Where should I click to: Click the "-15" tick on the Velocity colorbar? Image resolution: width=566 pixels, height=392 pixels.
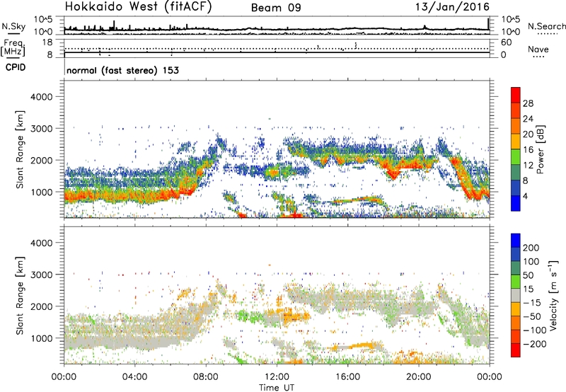(532, 303)
